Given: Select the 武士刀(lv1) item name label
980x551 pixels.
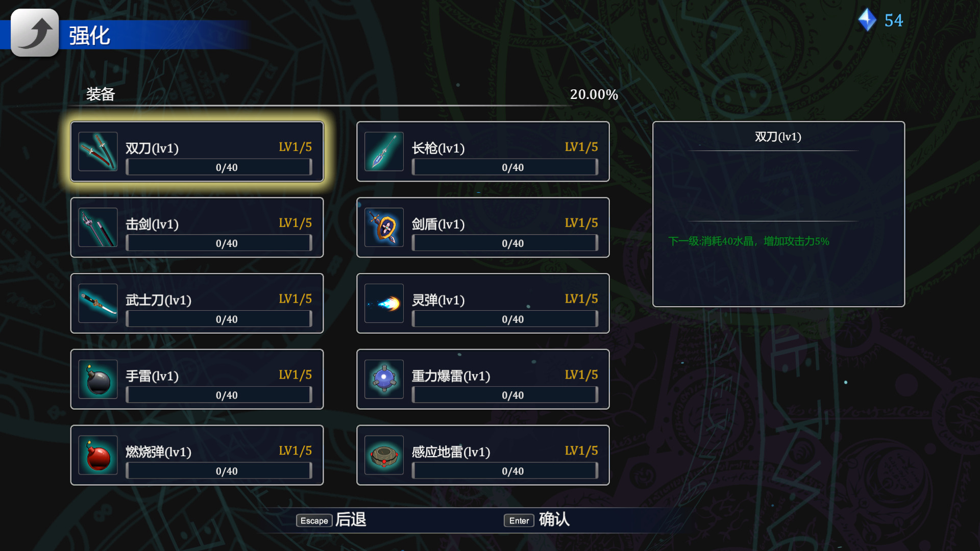Looking at the screenshot, I should [x=158, y=300].
